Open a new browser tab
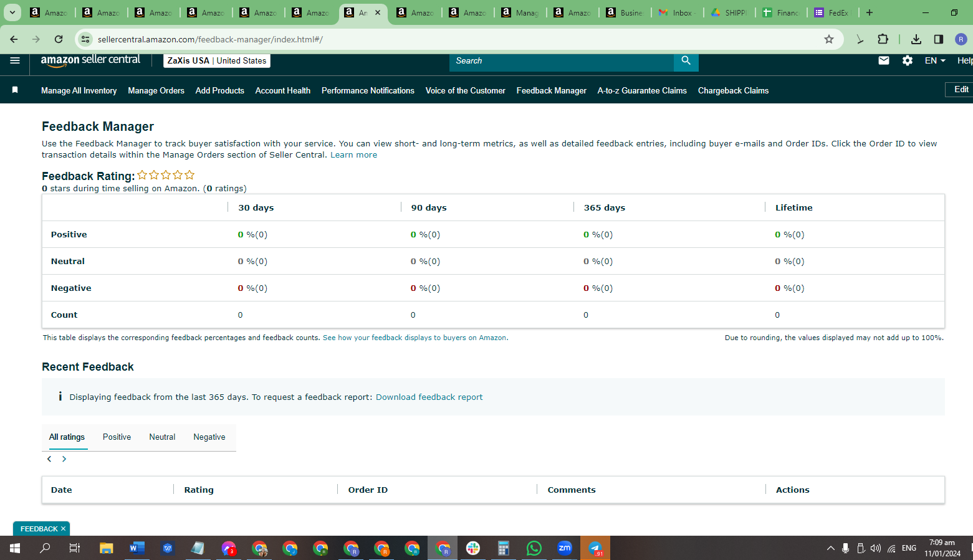The image size is (973, 560). click(870, 12)
